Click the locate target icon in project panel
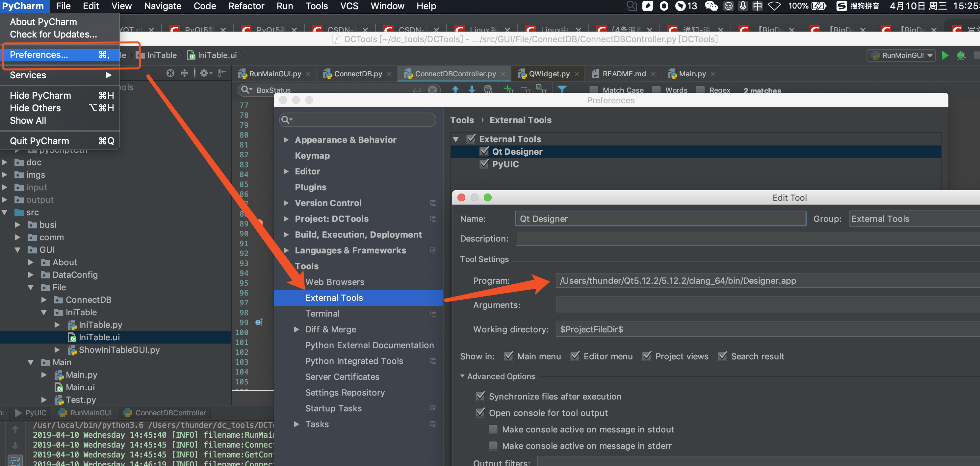Viewport: 980px width, 466px height. [170, 73]
